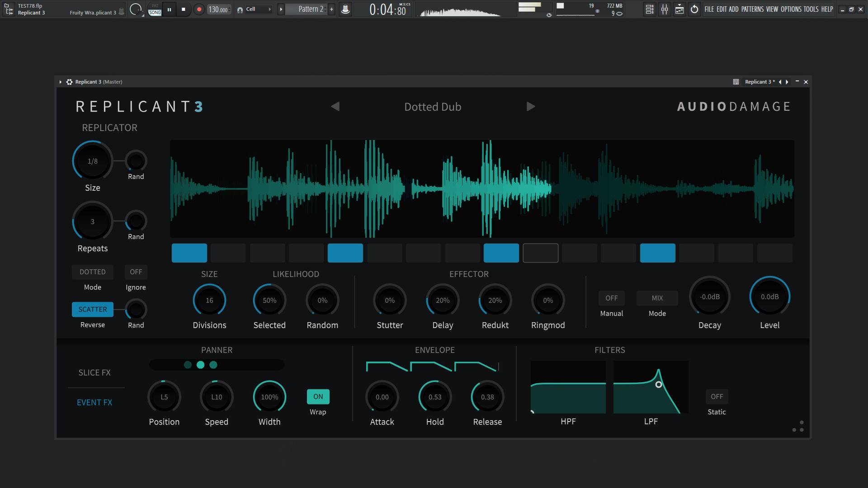Click the record button in transport
This screenshot has width=868, height=488.
(x=199, y=9)
